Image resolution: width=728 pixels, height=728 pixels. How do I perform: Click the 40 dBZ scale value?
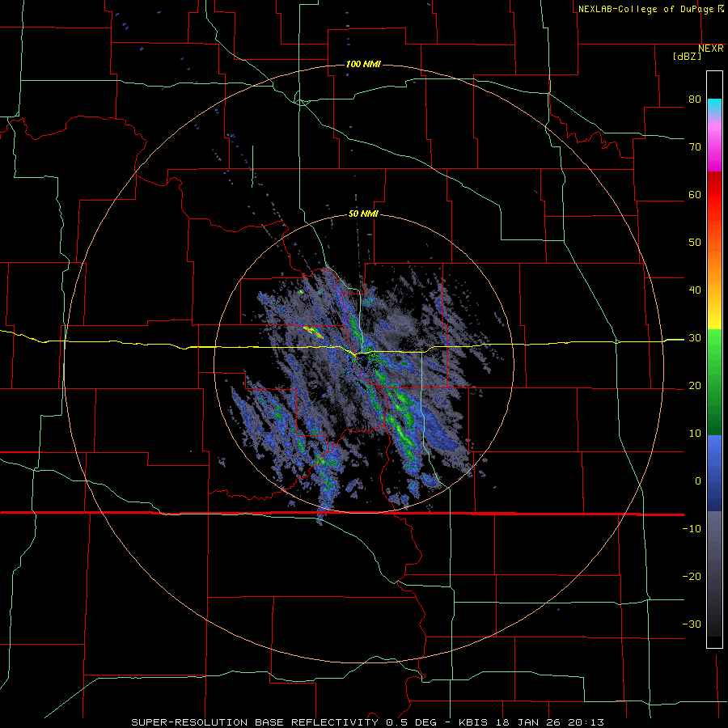(x=695, y=290)
